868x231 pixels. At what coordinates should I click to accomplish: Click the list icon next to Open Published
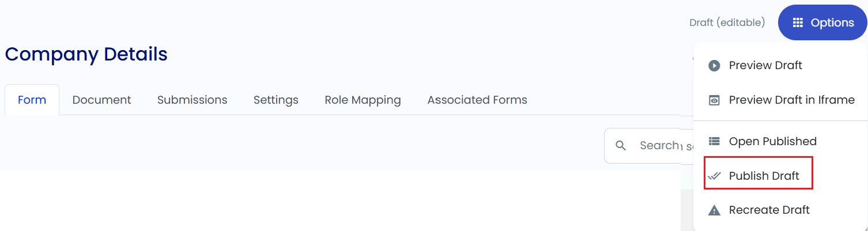click(714, 141)
